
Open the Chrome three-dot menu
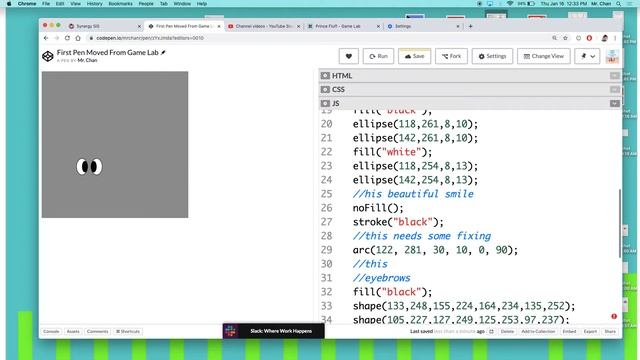click(x=615, y=38)
